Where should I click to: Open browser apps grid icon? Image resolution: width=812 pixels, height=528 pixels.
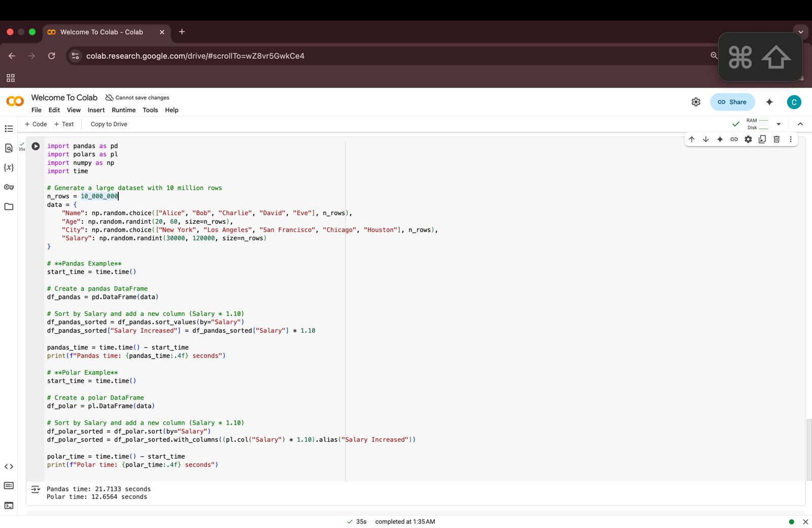[x=10, y=78]
